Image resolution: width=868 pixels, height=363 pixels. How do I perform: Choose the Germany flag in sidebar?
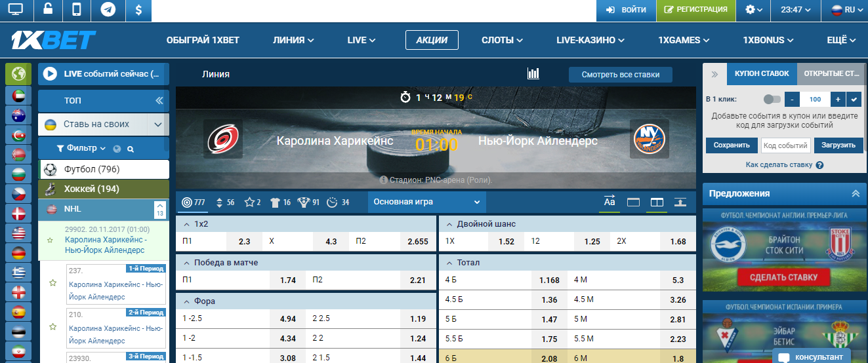18,252
